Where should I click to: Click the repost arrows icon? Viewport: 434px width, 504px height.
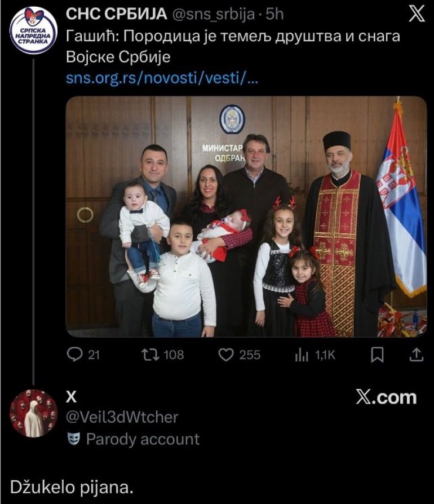click(150, 355)
